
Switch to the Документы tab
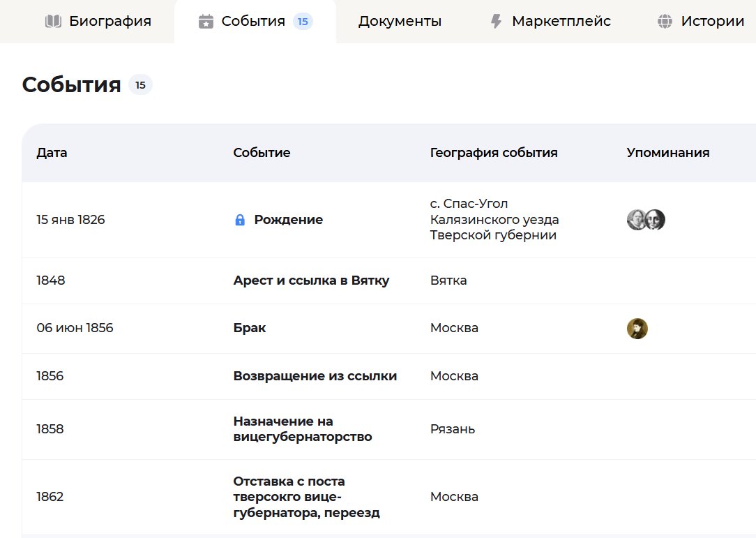click(x=399, y=21)
